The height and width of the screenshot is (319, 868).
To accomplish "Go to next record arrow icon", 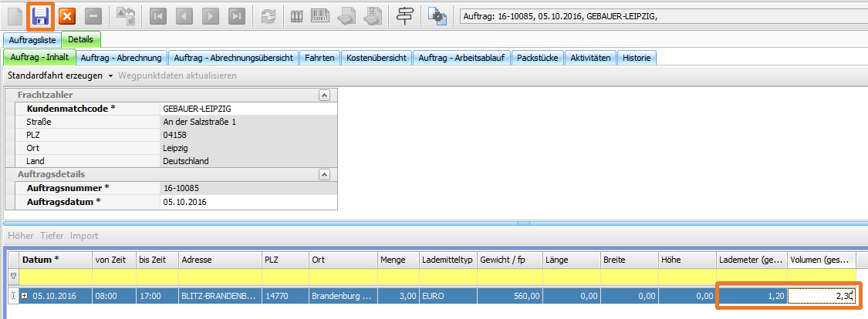I will point(211,15).
